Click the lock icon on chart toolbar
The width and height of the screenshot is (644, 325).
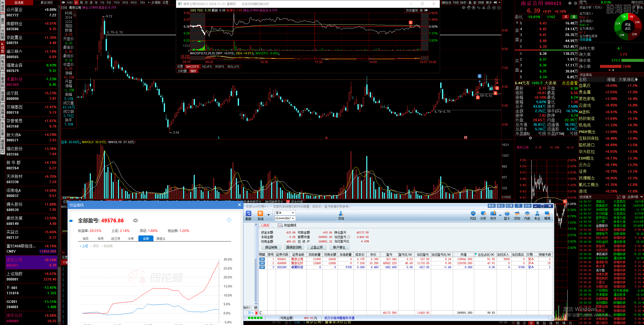(489, 8)
